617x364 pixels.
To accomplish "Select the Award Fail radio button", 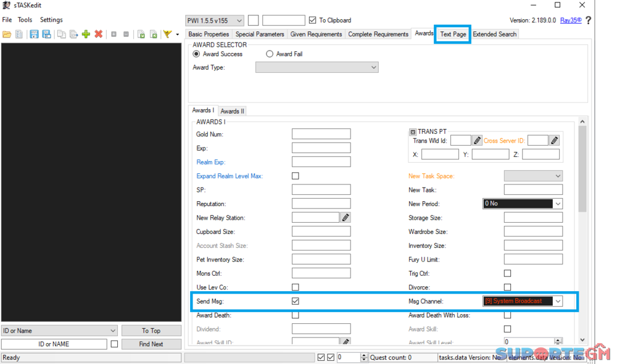I will (x=270, y=54).
